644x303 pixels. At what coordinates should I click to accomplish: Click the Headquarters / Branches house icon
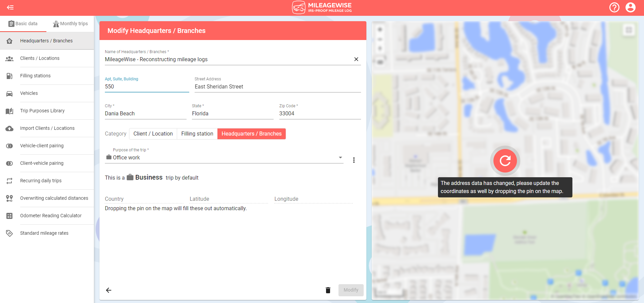9,41
